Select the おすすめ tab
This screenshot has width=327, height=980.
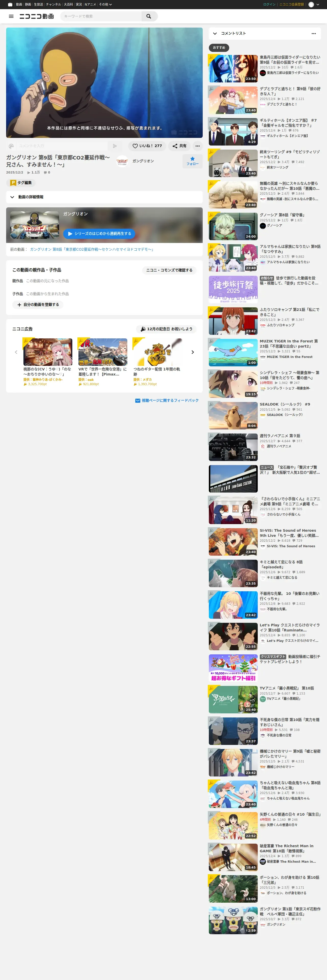pos(219,48)
